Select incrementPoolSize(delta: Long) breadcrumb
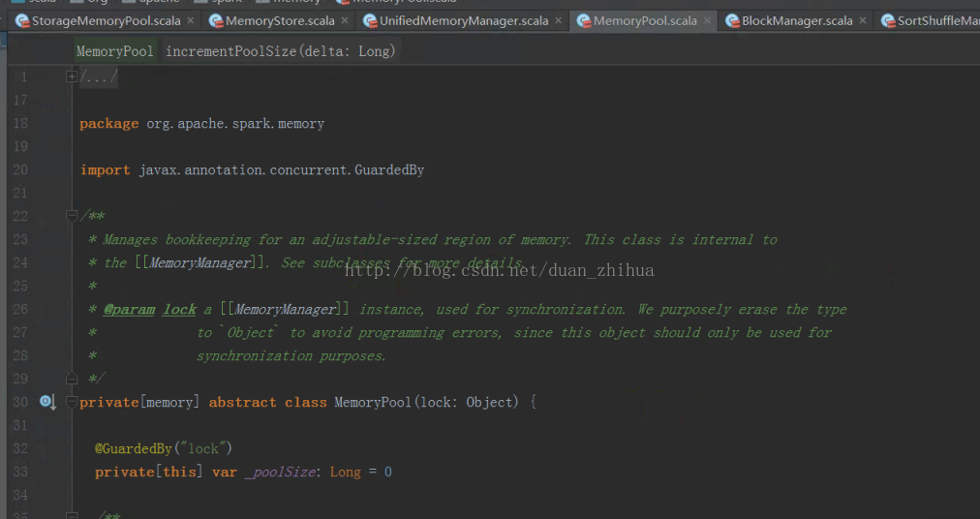This screenshot has height=519, width=980. click(x=281, y=51)
